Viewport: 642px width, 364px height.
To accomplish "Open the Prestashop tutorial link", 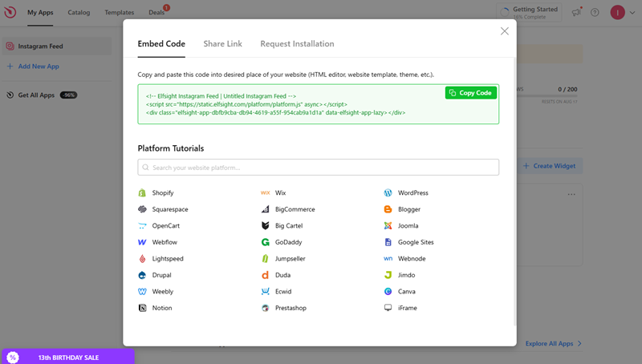I will (x=291, y=308).
